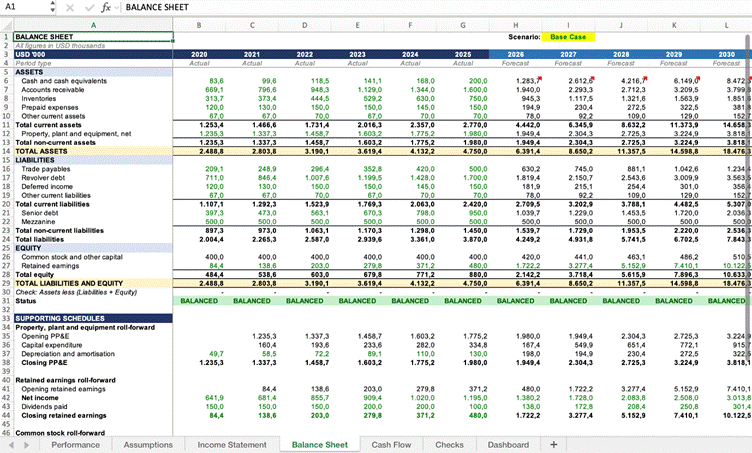The height and width of the screenshot is (453, 752).
Task: Click 'TOTAL LIABILITIES AND EQUITY' label
Action: tap(69, 283)
